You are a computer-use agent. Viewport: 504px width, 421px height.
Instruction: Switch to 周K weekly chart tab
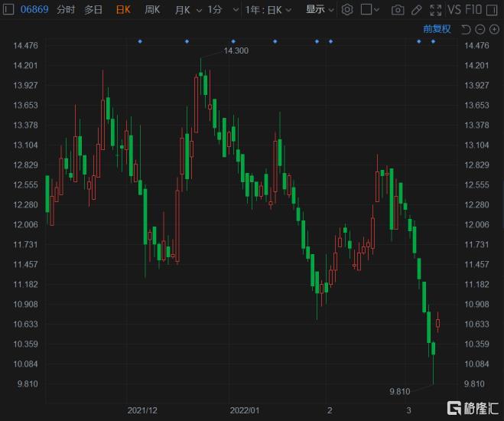tap(152, 10)
